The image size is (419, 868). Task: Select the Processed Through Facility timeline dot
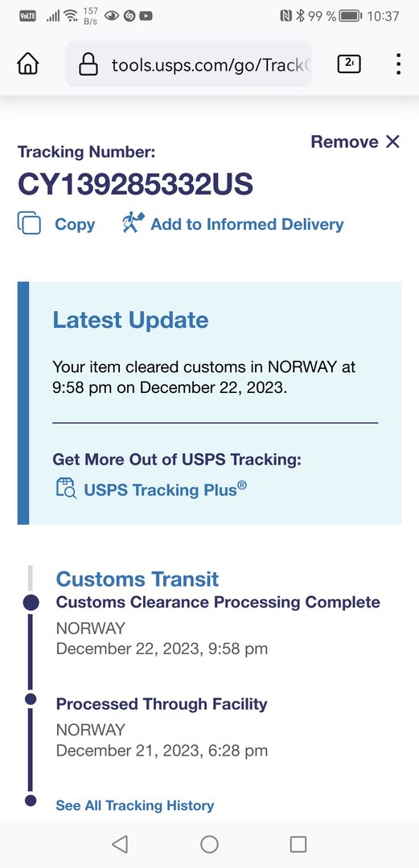(x=31, y=699)
